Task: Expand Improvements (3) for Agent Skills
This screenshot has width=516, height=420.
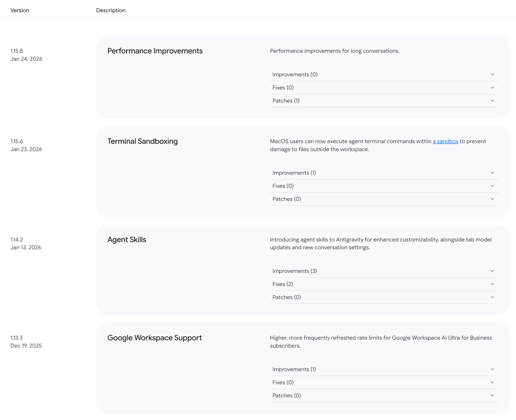Action: coord(384,271)
